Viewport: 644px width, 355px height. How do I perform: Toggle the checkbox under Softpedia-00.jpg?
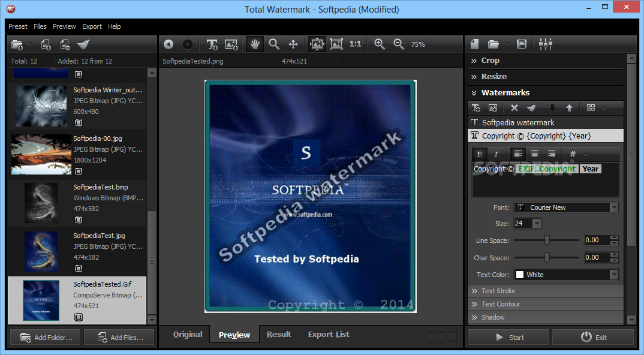tap(79, 172)
